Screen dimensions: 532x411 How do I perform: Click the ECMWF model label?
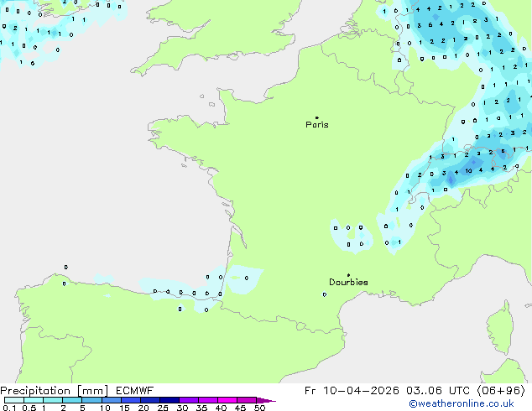pos(135,391)
